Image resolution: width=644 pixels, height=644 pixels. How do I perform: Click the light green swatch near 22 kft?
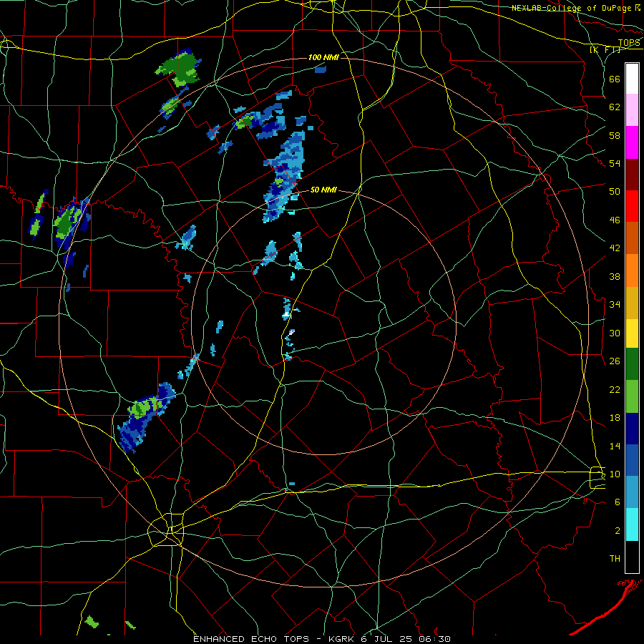632,396
